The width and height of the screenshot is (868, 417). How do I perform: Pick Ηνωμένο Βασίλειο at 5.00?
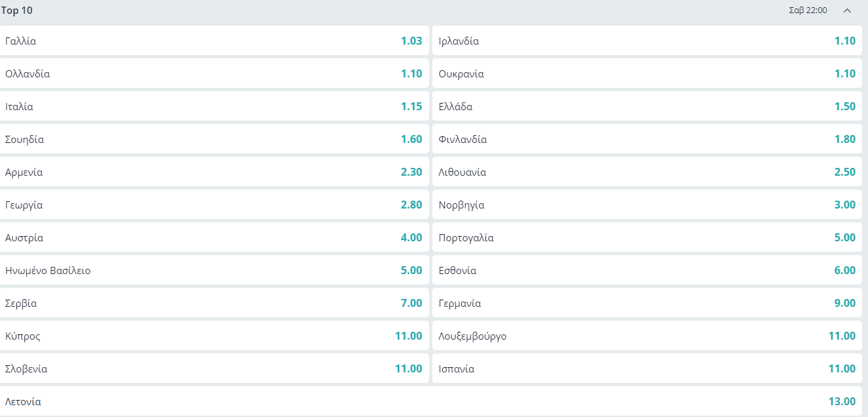click(x=214, y=270)
